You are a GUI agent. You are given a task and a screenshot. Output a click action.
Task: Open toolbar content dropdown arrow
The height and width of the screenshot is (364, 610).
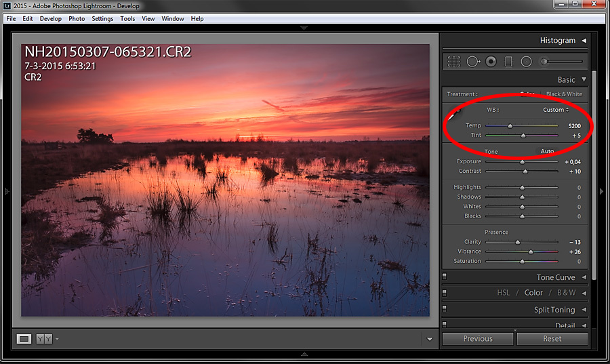[x=430, y=339]
